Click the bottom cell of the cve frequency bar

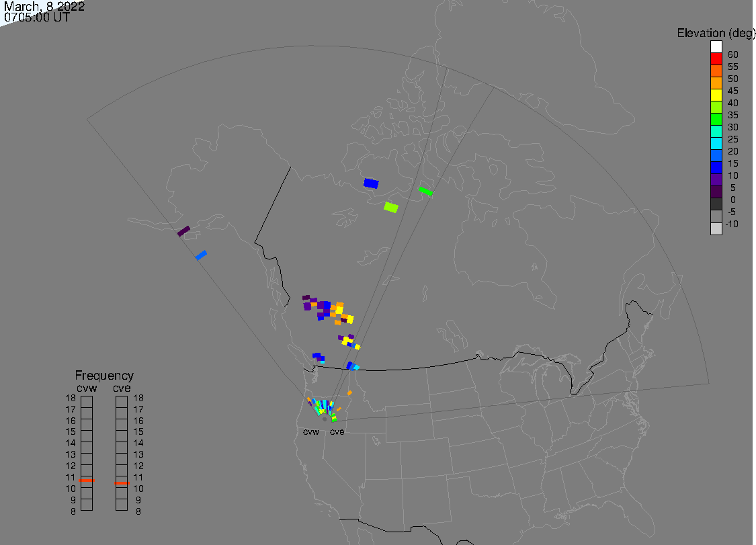click(x=122, y=505)
